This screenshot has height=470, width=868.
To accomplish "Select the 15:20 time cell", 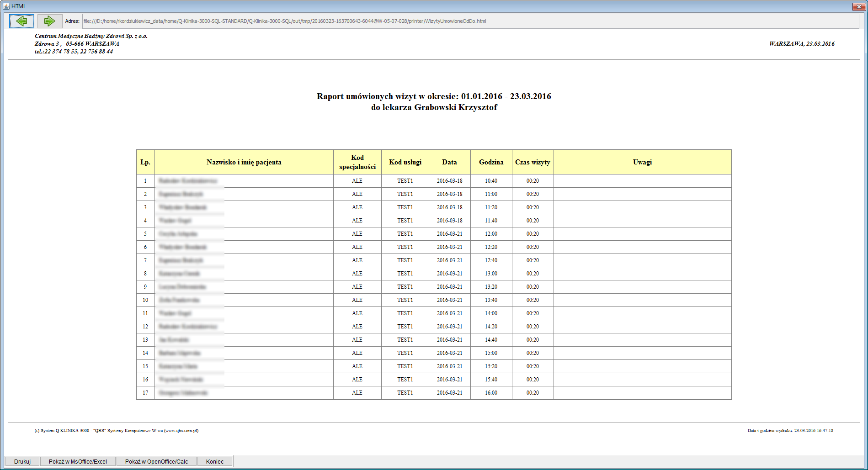I will [491, 366].
